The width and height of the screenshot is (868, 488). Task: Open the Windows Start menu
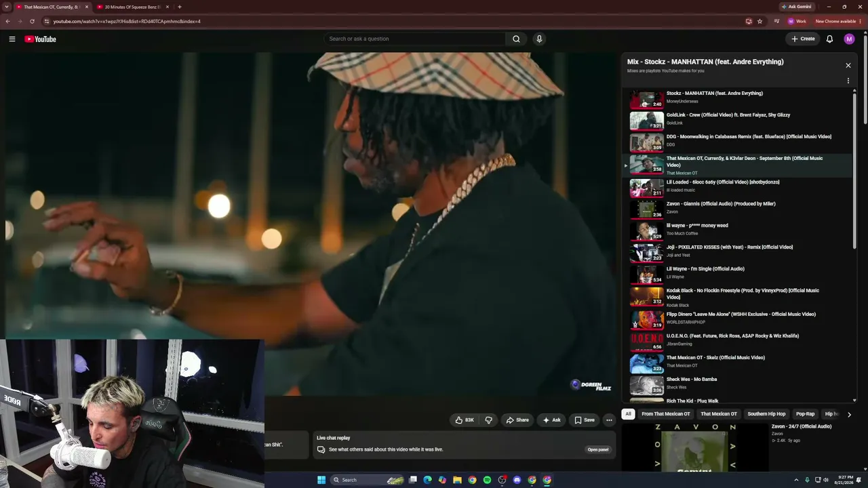(321, 480)
